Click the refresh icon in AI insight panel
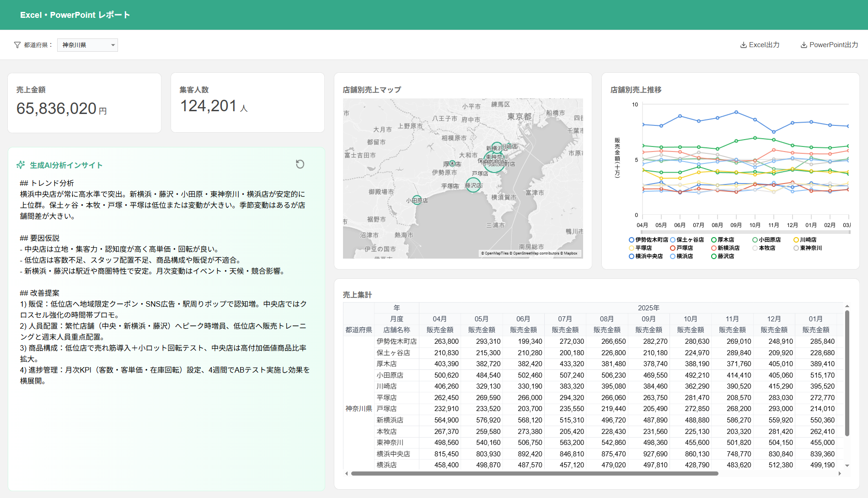Viewport: 868px width, 498px height. point(300,164)
